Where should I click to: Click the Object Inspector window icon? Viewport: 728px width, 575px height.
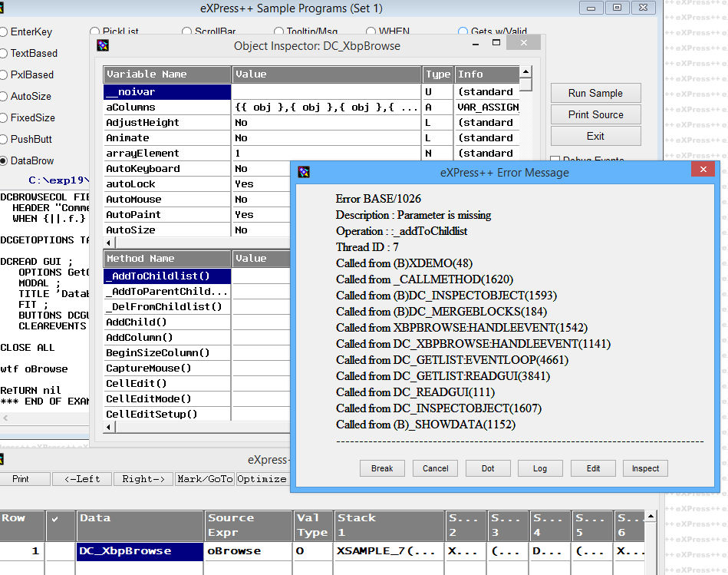102,45
